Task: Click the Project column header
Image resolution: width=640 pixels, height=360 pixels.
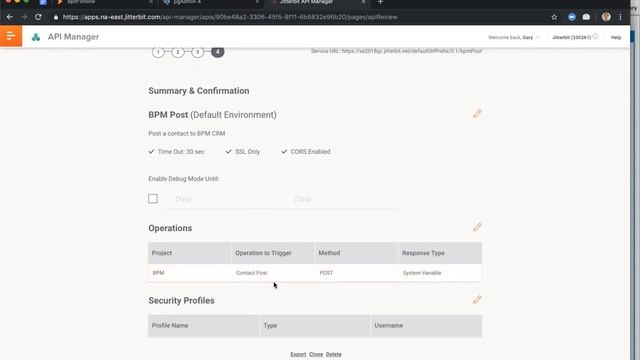Action: point(189,253)
